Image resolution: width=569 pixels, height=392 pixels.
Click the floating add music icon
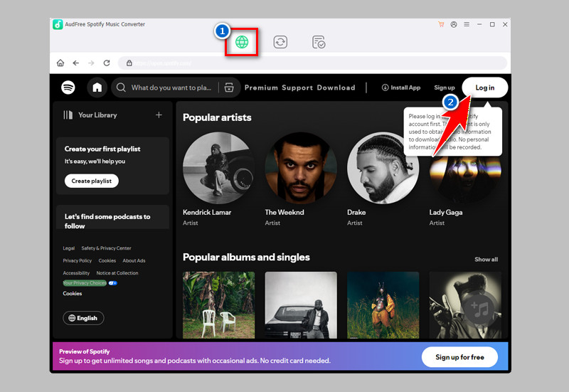pyautogui.click(x=479, y=309)
